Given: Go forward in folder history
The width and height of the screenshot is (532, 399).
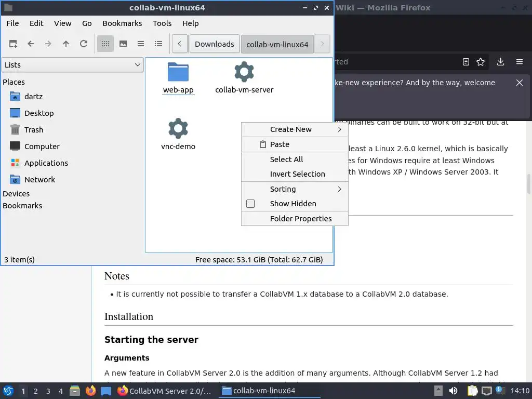Looking at the screenshot, I should tap(48, 44).
